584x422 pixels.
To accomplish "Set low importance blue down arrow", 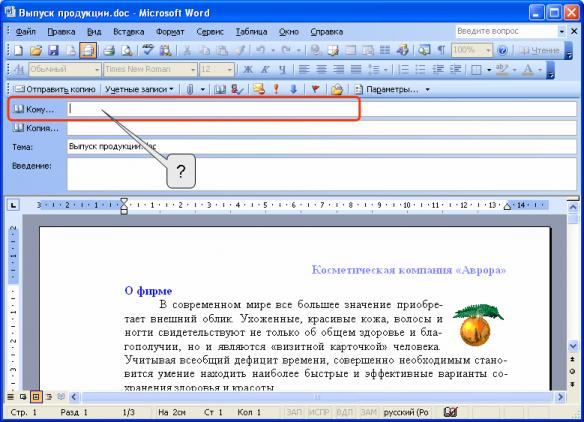I will [293, 89].
